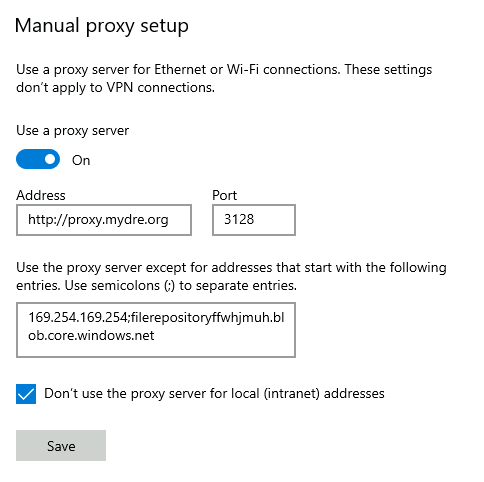Click the white knob of the proxy switch

(50, 159)
